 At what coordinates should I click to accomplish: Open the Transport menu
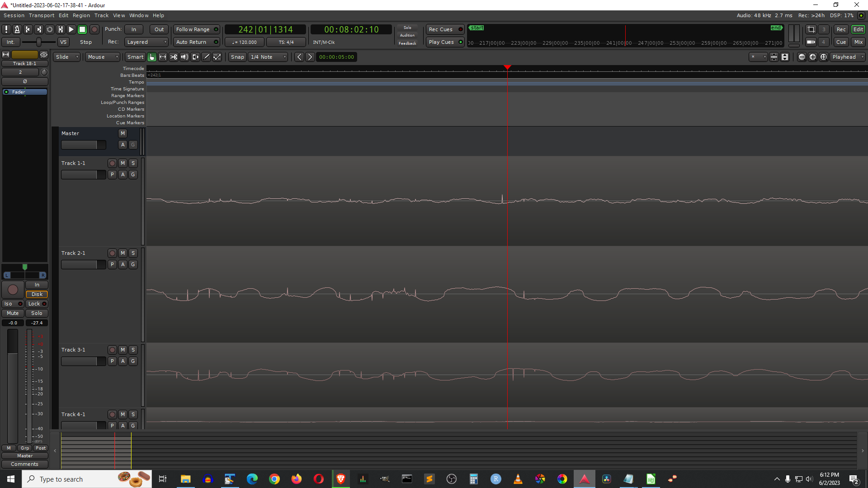[x=41, y=15]
